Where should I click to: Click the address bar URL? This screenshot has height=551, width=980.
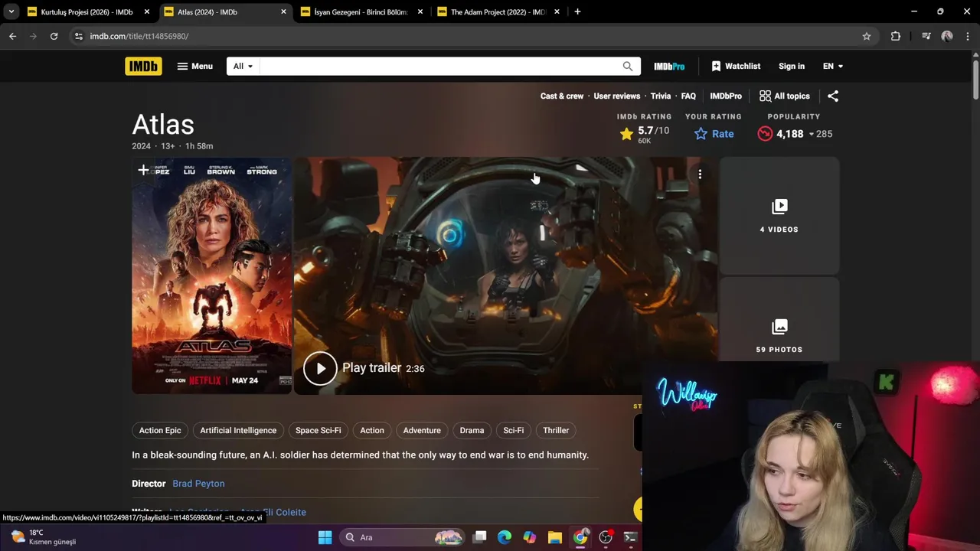139,36
